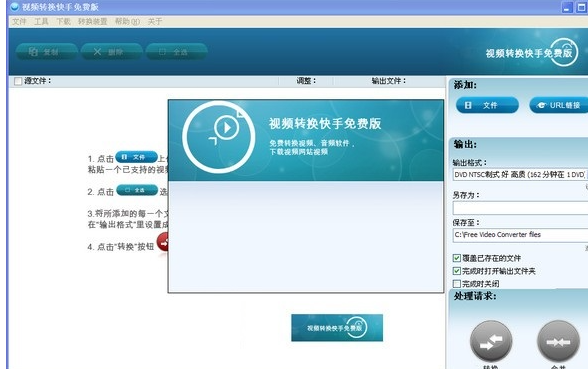Click the round 转换 convert arrows icon
588x369 pixels.
(491, 341)
